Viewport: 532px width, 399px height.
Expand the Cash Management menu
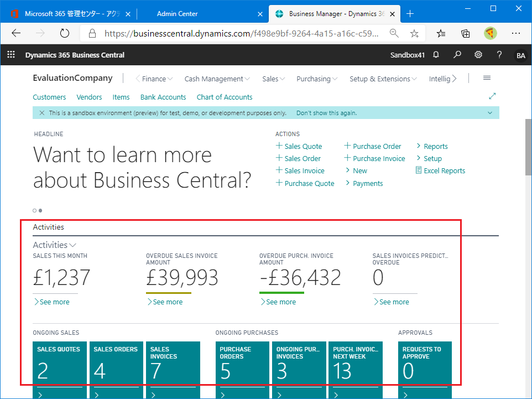[217, 79]
